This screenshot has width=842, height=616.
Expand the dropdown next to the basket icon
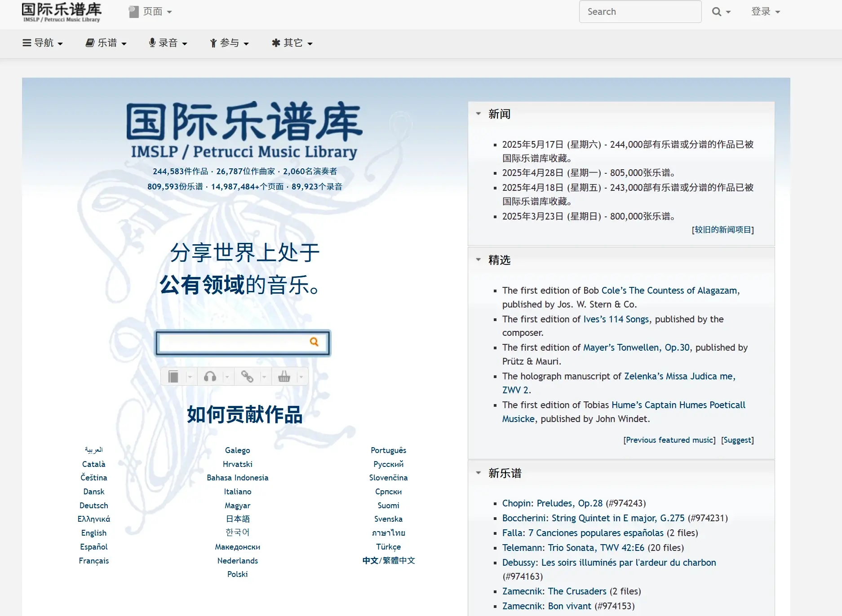pos(301,376)
